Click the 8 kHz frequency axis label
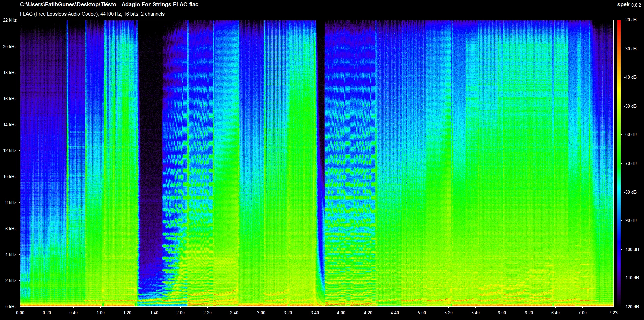The image size is (644, 320). click(11, 202)
